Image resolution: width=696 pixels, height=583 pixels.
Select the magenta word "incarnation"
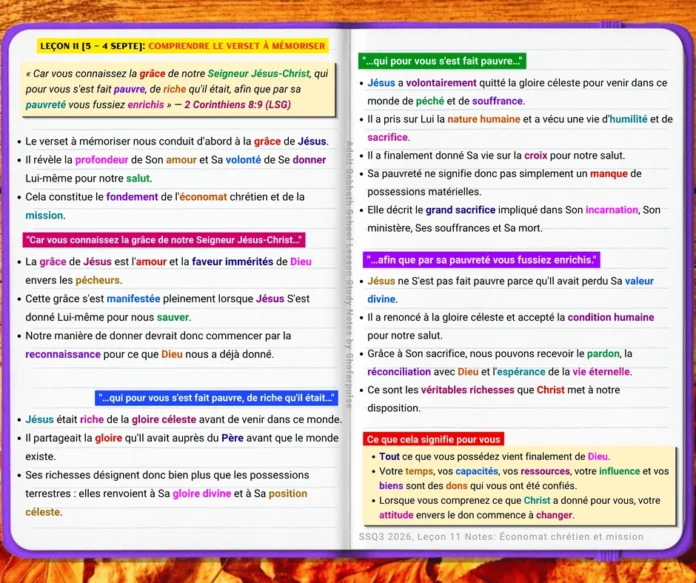611,210
